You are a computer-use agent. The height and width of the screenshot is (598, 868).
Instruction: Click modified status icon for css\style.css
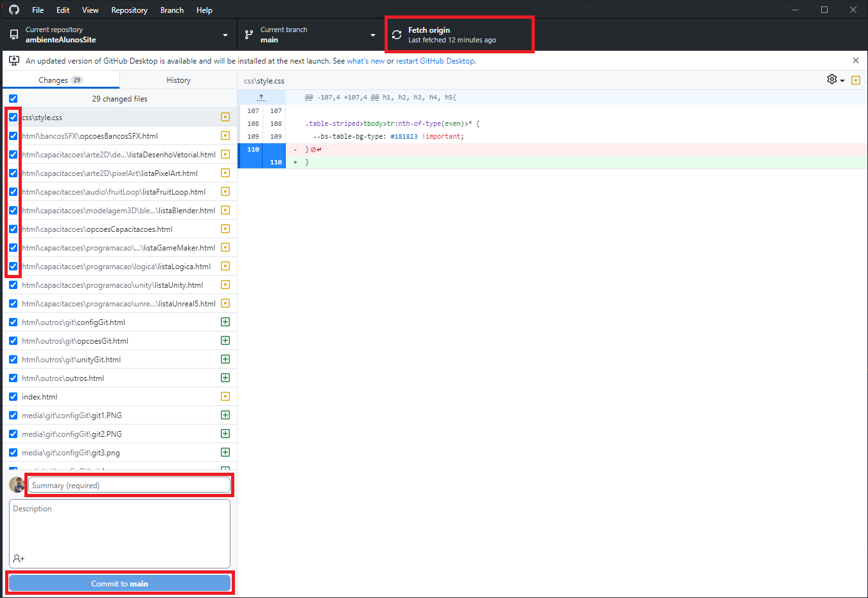coord(225,117)
